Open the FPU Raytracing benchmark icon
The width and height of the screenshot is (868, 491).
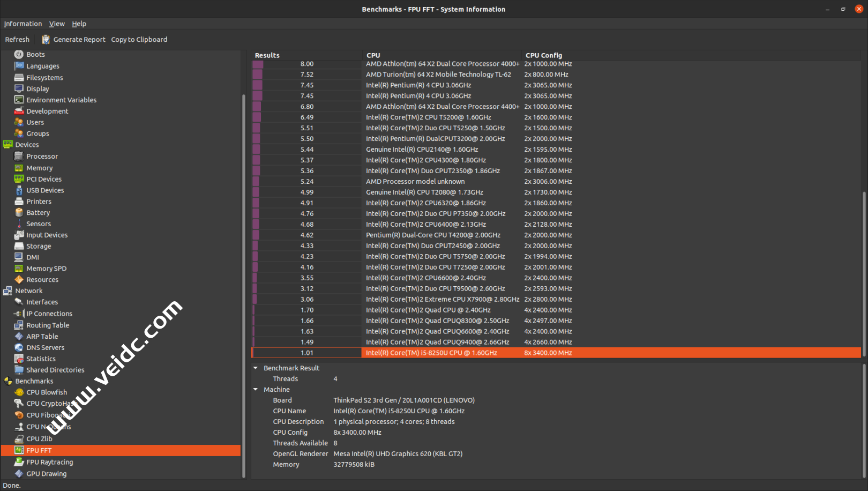coord(19,462)
